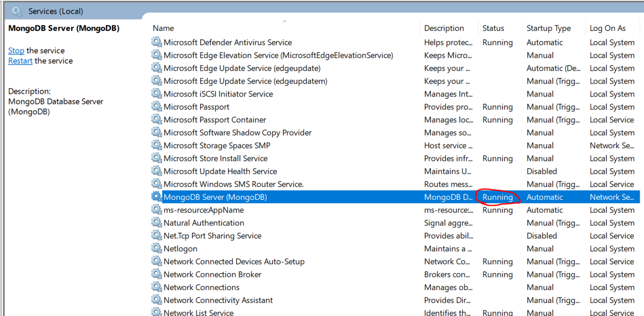Click the Services (Local) header icon
The width and height of the screenshot is (644, 316).
(x=17, y=11)
